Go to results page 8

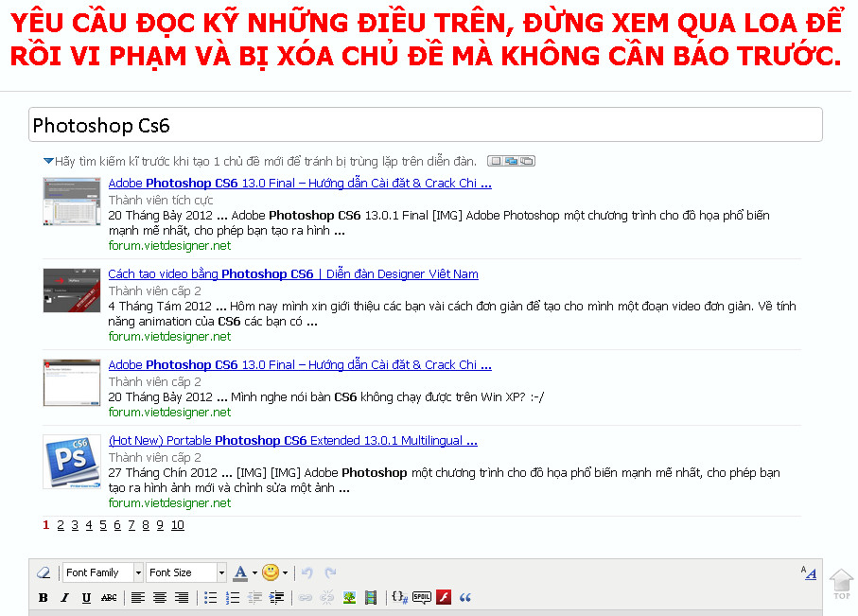pos(146,525)
